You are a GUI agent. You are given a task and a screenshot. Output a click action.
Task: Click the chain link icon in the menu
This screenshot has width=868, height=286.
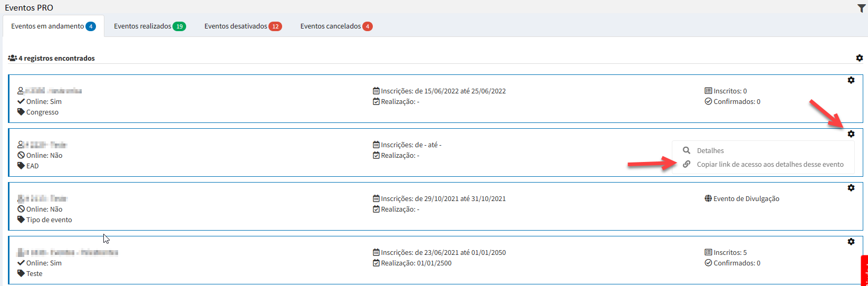click(x=687, y=164)
